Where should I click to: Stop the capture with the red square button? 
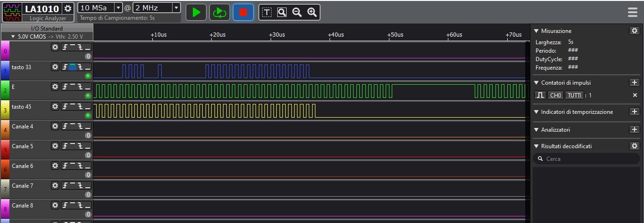click(243, 12)
